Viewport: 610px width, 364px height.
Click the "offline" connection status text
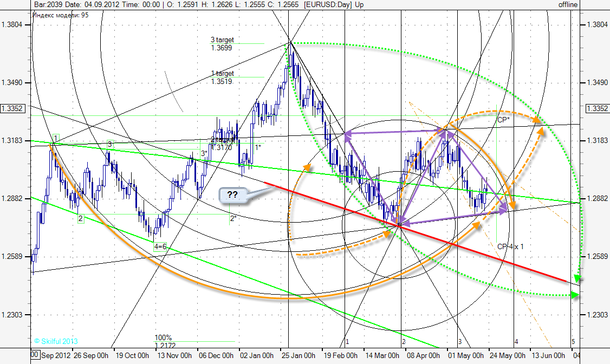pyautogui.click(x=568, y=4)
